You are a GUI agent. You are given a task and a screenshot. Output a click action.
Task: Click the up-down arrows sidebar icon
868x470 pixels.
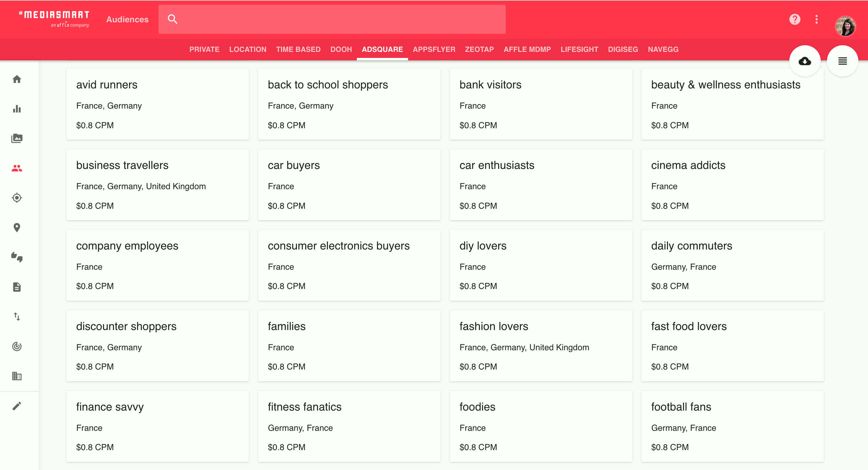(17, 316)
